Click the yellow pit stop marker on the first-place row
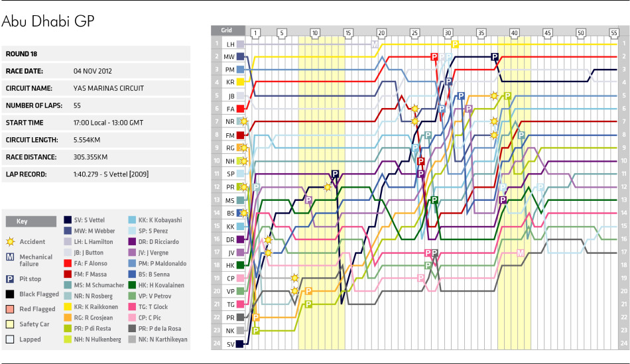The height and width of the screenshot is (364, 630). pyautogui.click(x=455, y=44)
